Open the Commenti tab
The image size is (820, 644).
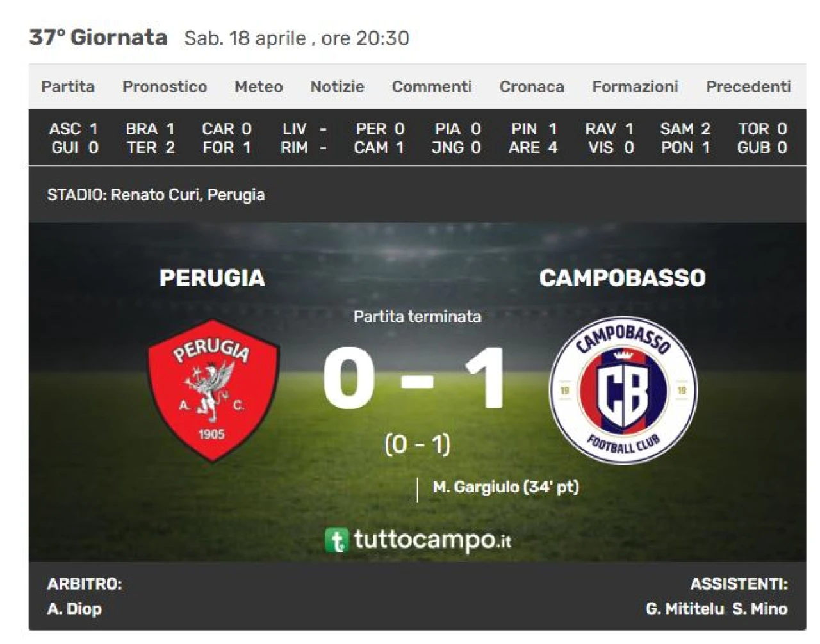432,86
